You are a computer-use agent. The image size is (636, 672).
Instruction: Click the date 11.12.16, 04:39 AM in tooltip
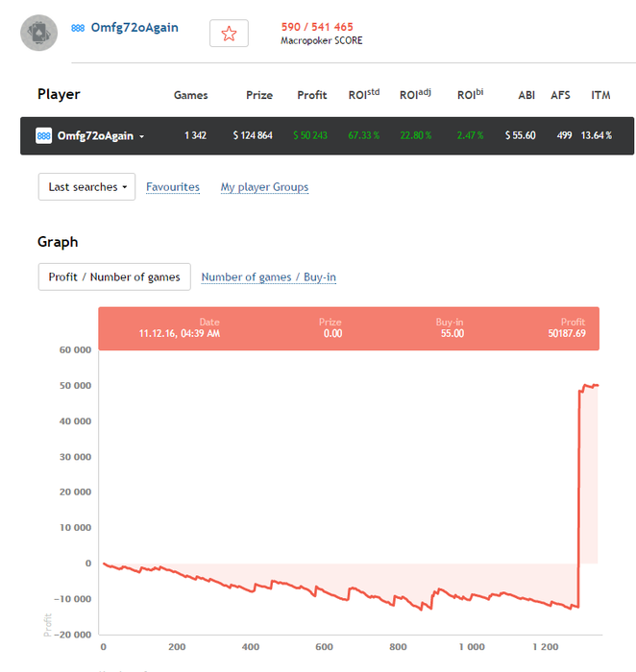click(180, 333)
